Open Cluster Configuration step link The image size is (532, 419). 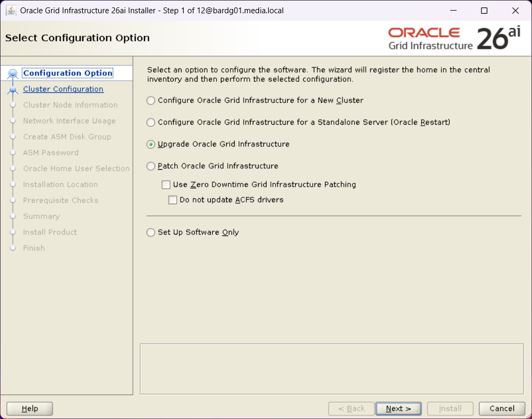tap(63, 89)
